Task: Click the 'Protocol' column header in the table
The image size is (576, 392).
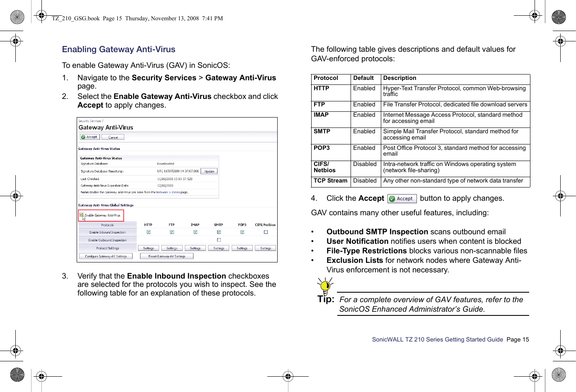Action: point(326,78)
